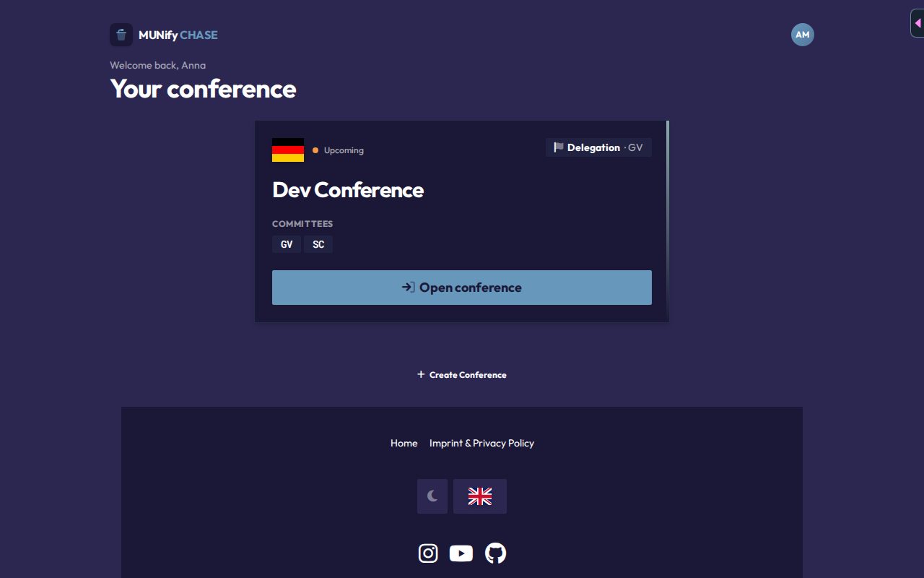Image resolution: width=924 pixels, height=578 pixels.
Task: Expand the side panel arrow at top right
Action: (918, 23)
